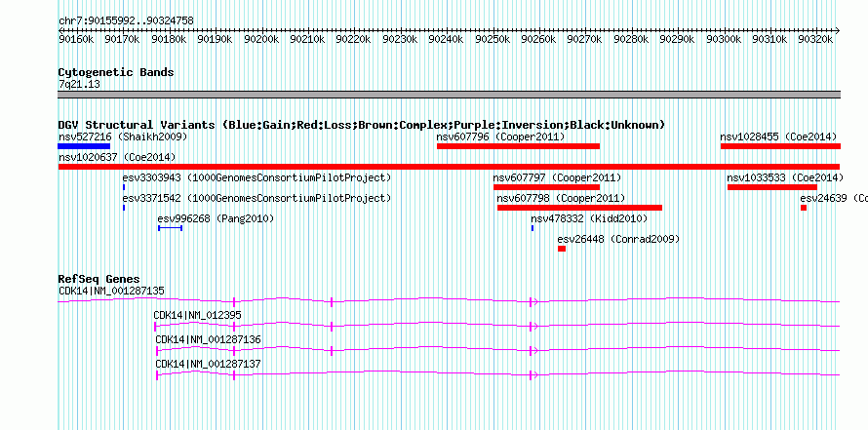
Task: Click the 90290k ruler position
Action: tap(679, 39)
